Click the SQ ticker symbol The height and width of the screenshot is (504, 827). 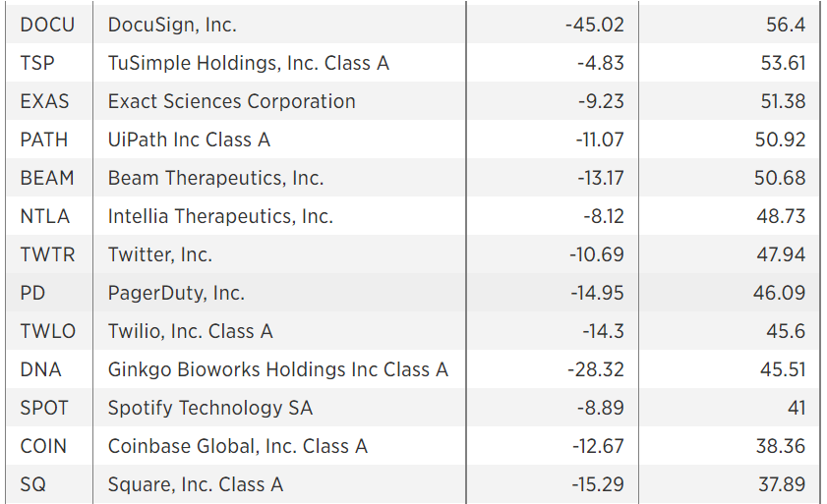pos(32,484)
